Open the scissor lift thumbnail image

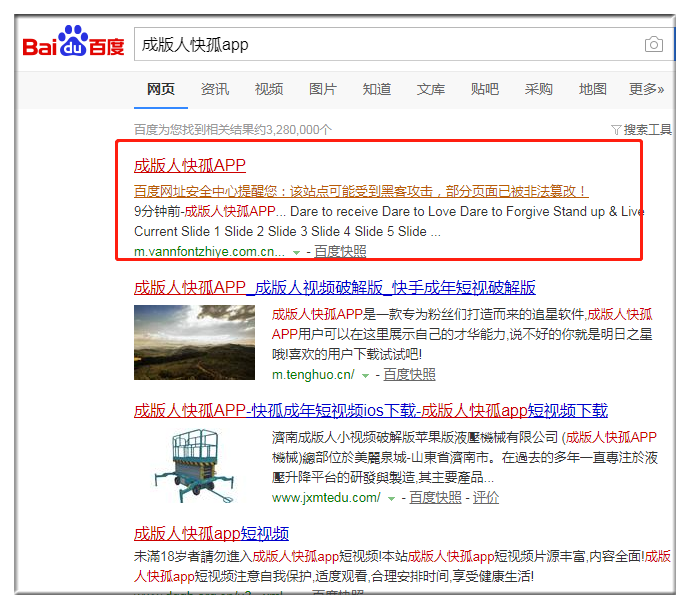tap(194, 466)
